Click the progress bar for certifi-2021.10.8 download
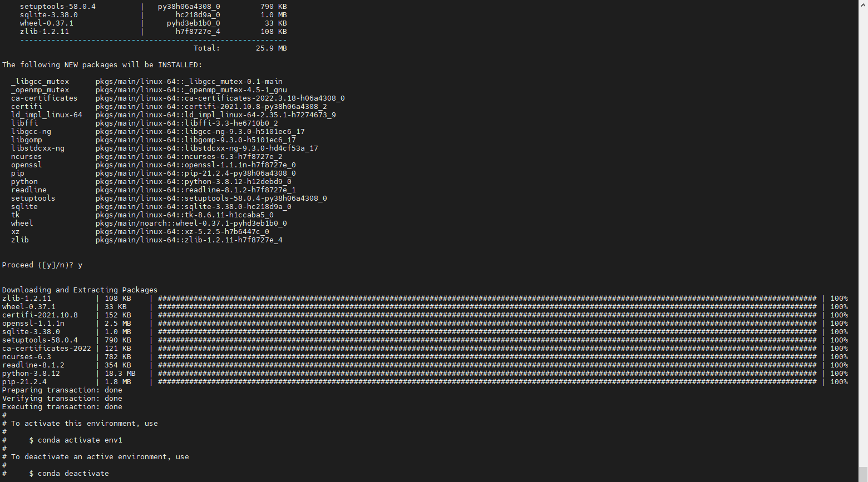 [x=487, y=315]
